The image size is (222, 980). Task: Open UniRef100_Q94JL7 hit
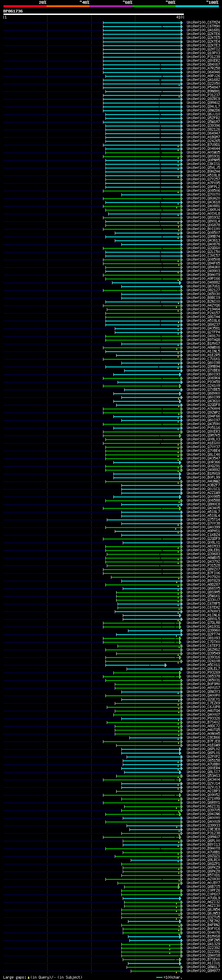[x=203, y=106]
